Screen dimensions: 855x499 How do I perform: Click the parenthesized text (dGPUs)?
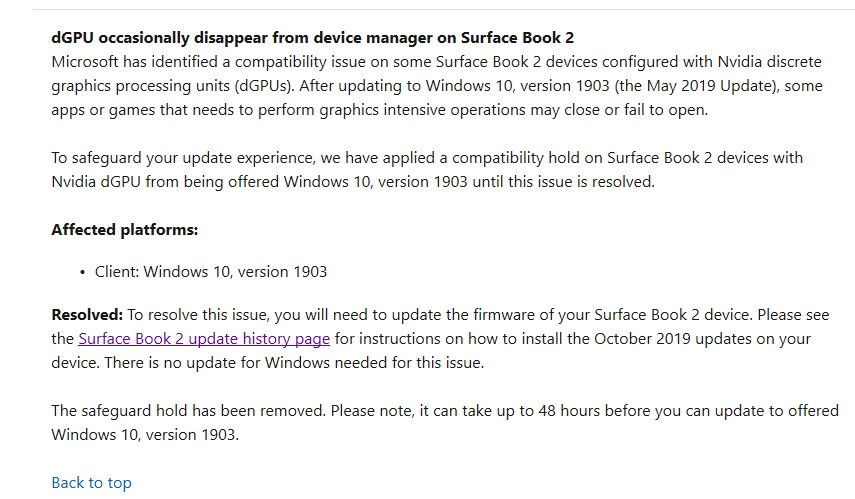264,86
